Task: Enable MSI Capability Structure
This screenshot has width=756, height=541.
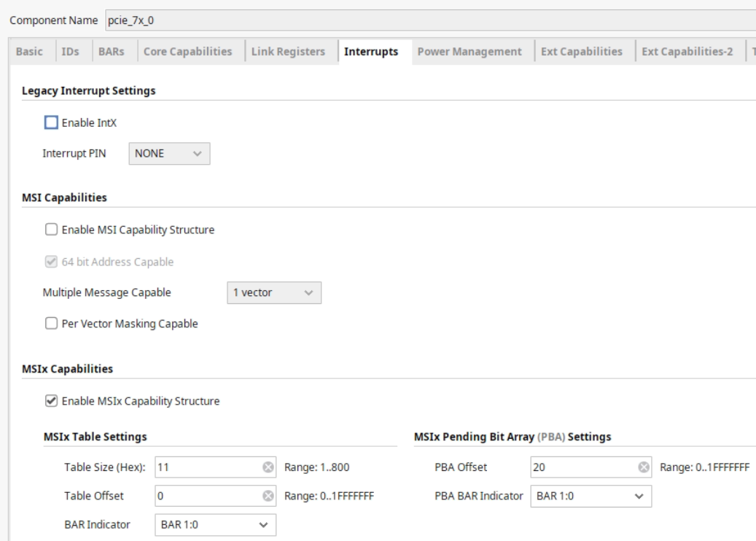Action: [51, 230]
